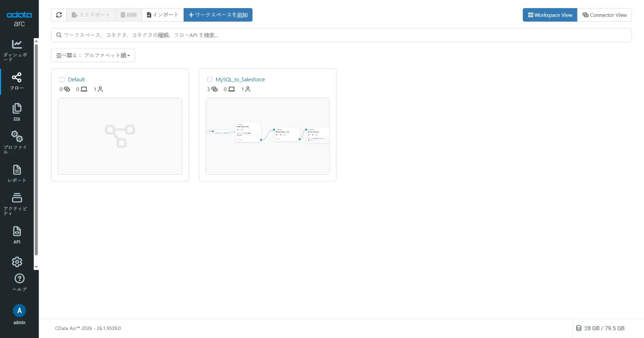Open the MySQL_to_Salesforce flow thumbnail
The width and height of the screenshot is (644, 338).
coord(267,136)
